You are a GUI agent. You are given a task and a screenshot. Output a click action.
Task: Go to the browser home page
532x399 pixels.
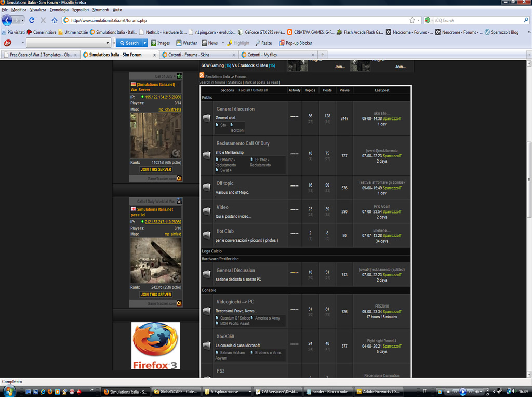[55, 20]
